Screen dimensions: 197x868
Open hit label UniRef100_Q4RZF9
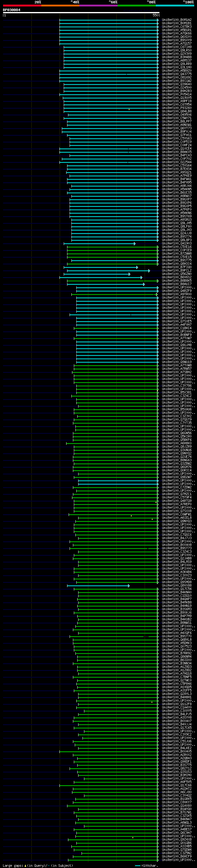pyautogui.click(x=177, y=291)
